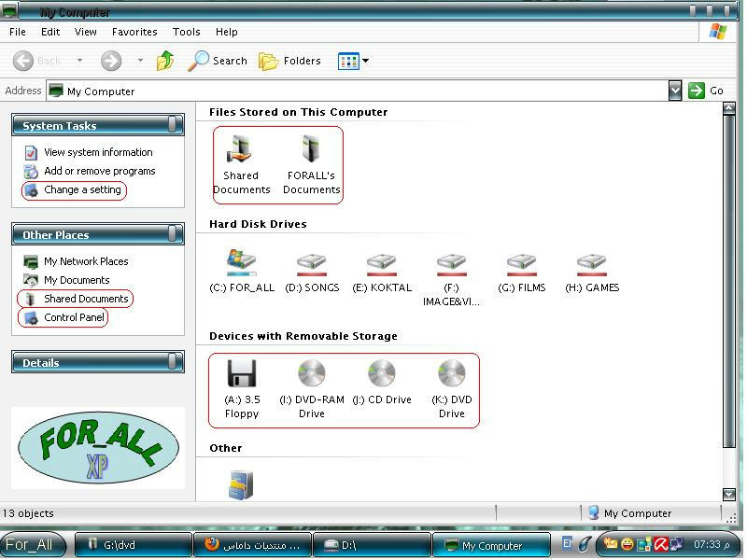Click the smiley face tray icon
The height and width of the screenshot is (560, 747).
(627, 544)
